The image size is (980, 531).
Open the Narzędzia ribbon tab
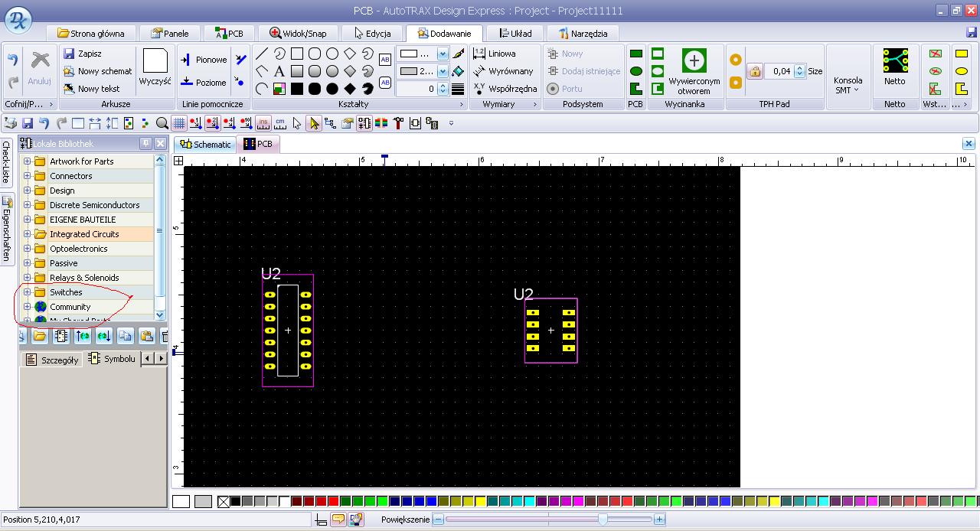(x=583, y=34)
